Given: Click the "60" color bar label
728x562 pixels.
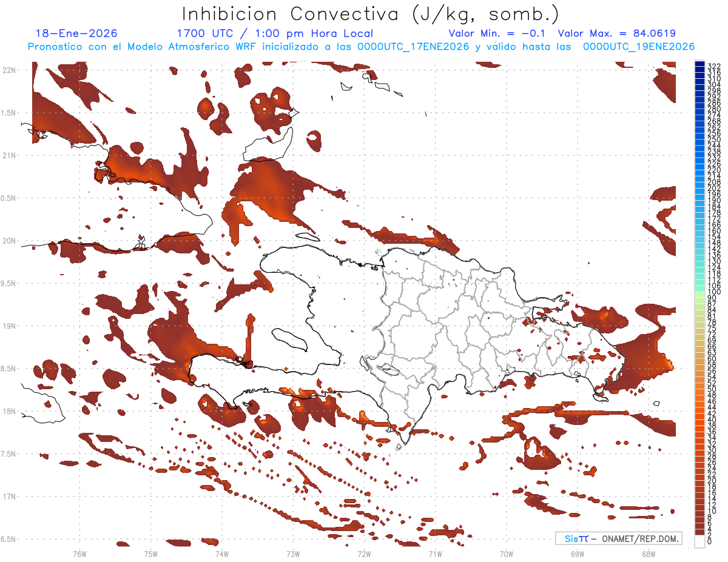Looking at the screenshot, I should pyautogui.click(x=712, y=358).
